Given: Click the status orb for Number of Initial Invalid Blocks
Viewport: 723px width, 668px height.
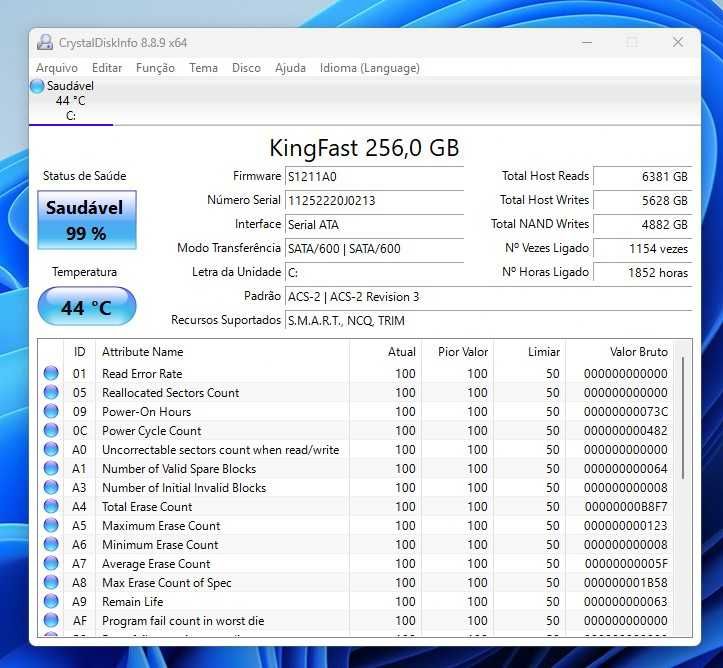Looking at the screenshot, I should click(x=51, y=487).
